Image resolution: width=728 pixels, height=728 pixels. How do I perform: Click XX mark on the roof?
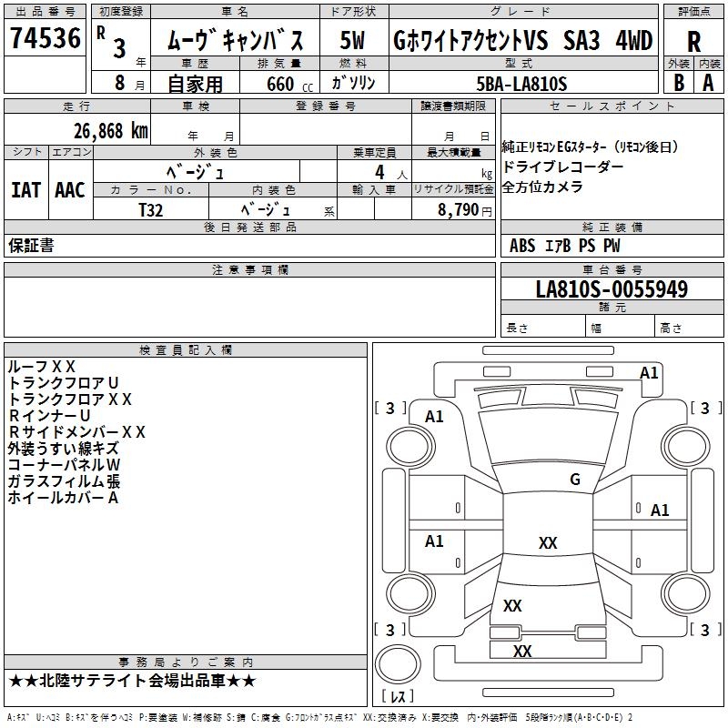548,542
